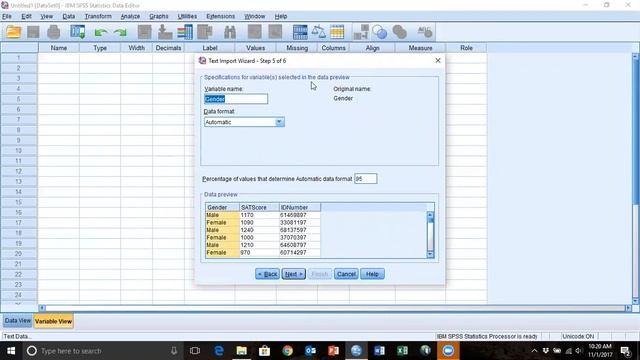The height and width of the screenshot is (360, 640).
Task: Click the Show all variables icon
Action: tap(400, 32)
